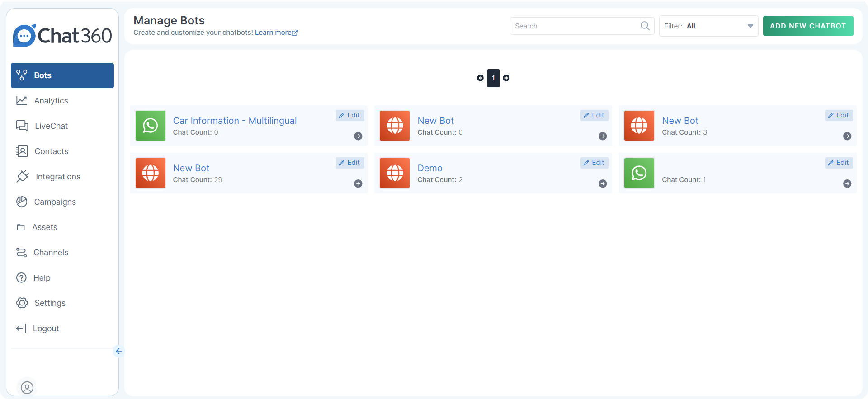The height and width of the screenshot is (399, 868).
Task: Open the user profile avatar icon
Action: tap(27, 388)
